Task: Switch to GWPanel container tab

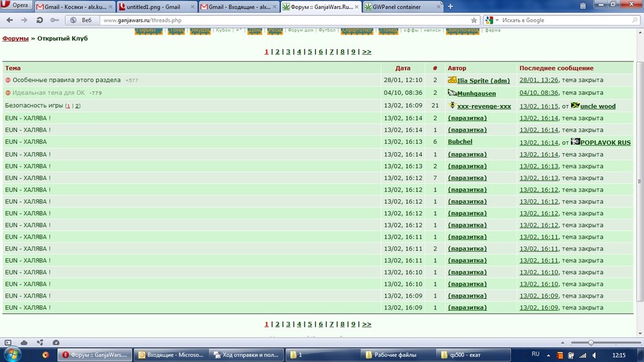Action: click(403, 6)
